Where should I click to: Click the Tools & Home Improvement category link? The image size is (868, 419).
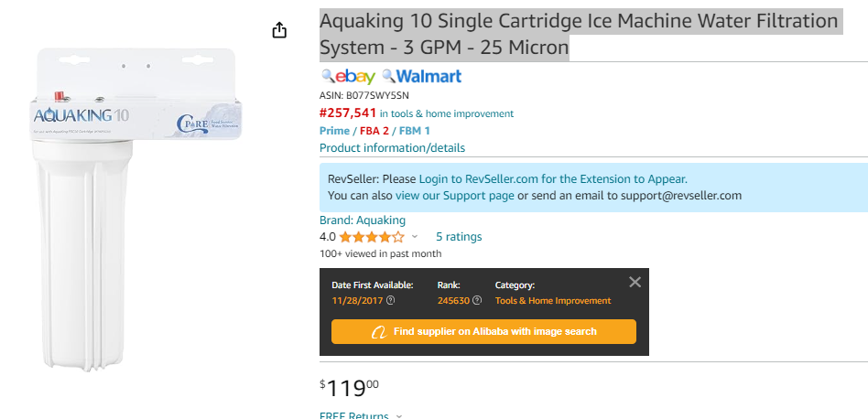553,301
